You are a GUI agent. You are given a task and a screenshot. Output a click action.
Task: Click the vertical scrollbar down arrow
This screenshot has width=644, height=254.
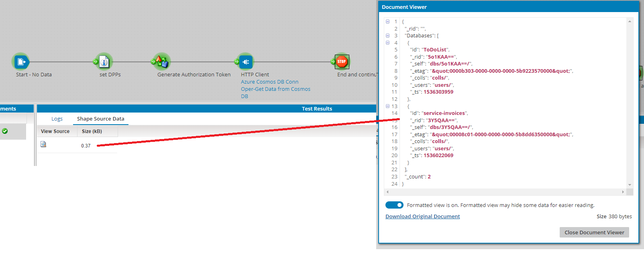pos(630,185)
